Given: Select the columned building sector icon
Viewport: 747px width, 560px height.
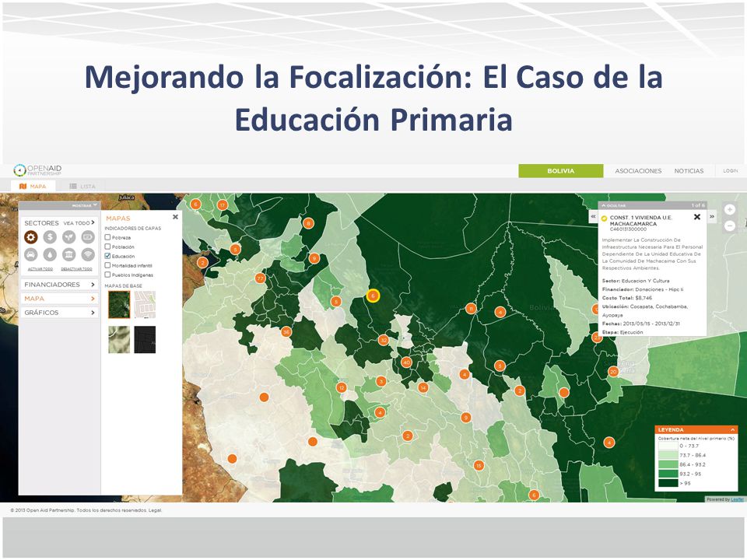Looking at the screenshot, I should click(69, 255).
